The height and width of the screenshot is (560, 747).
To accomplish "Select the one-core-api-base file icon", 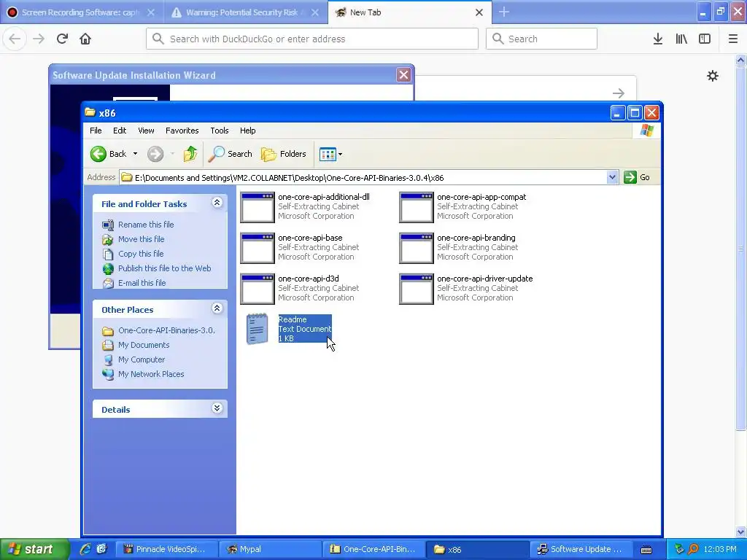I will 258,248.
